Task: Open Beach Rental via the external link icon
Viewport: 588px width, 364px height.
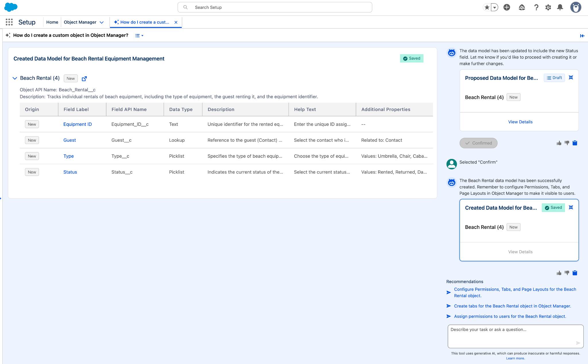Action: 84,78
